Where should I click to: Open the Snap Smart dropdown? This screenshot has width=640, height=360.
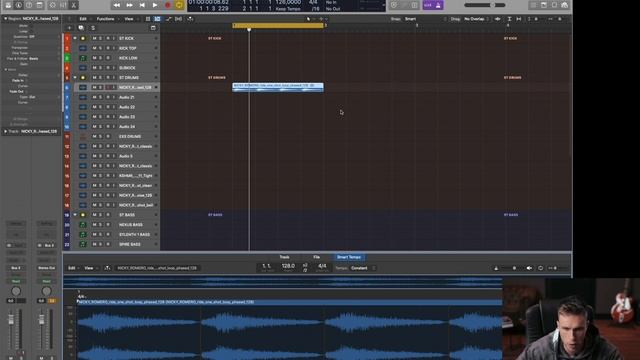(x=424, y=19)
